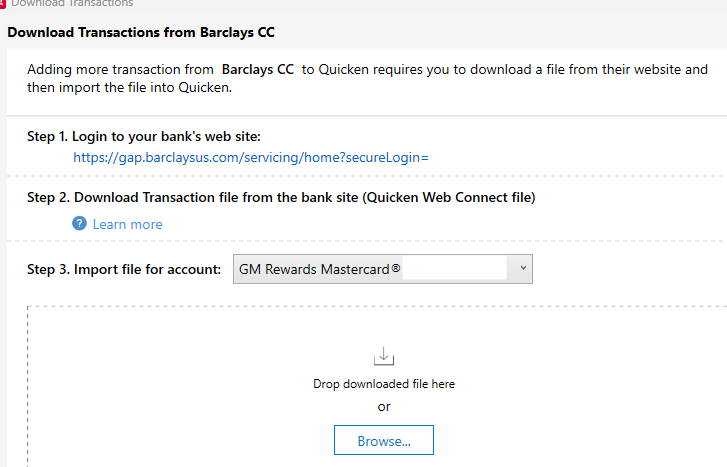Click the "or" text above Browse

tap(384, 407)
